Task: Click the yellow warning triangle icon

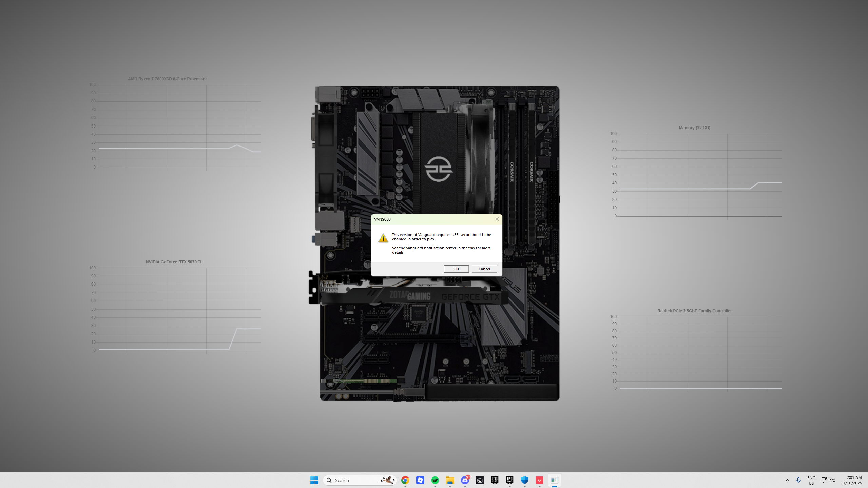Action: point(383,238)
